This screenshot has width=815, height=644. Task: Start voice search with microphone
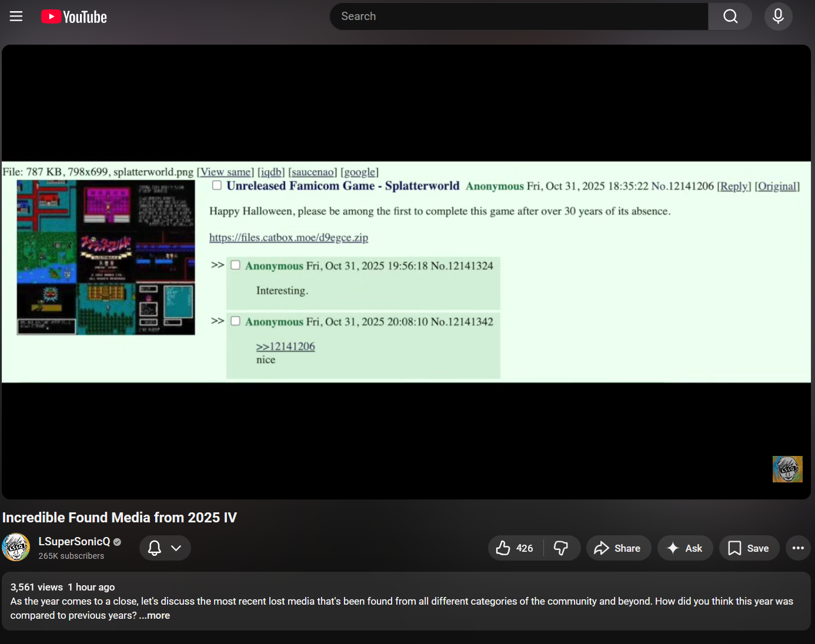coord(778,16)
